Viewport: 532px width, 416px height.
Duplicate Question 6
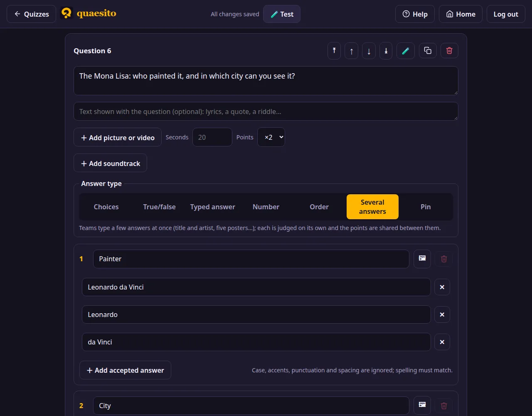428,51
